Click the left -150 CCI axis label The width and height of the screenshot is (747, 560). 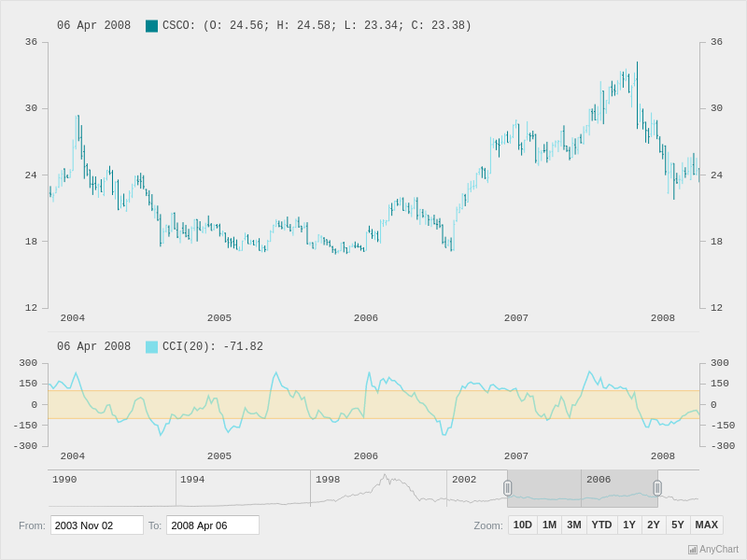coord(25,426)
